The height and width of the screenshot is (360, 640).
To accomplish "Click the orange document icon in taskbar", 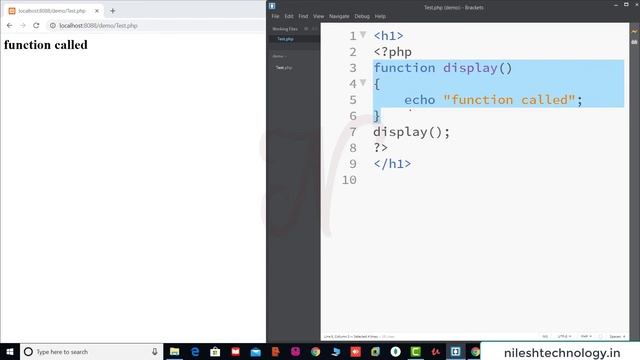I will 276,352.
